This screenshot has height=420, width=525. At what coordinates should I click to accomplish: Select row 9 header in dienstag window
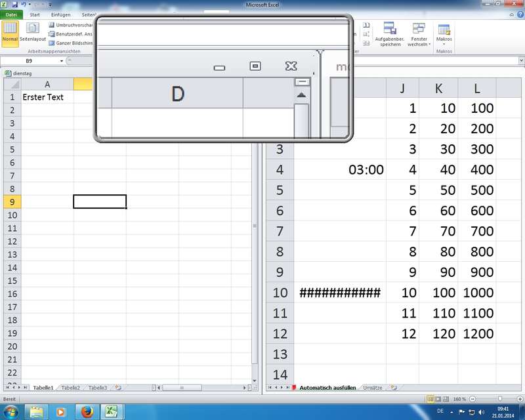pyautogui.click(x=12, y=202)
